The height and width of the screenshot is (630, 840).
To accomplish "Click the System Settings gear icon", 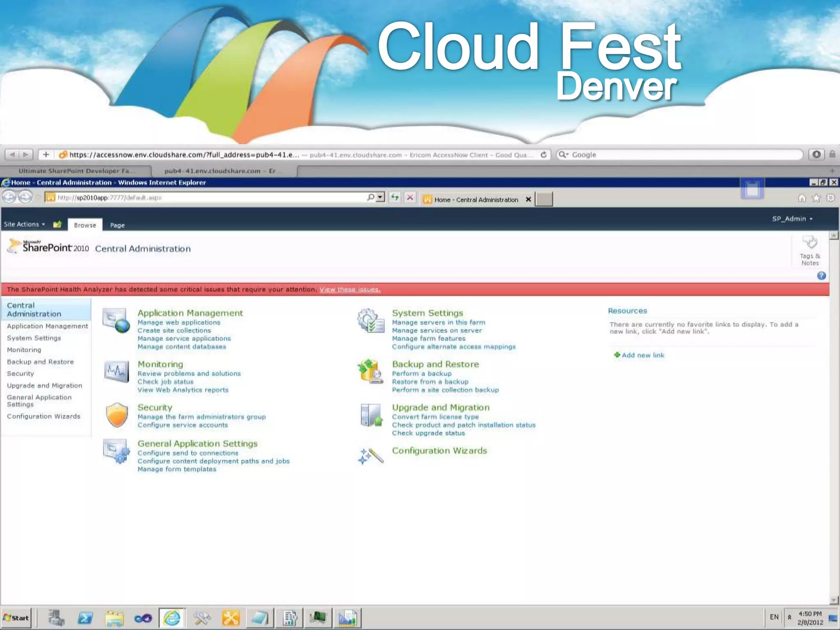I will pyautogui.click(x=371, y=320).
